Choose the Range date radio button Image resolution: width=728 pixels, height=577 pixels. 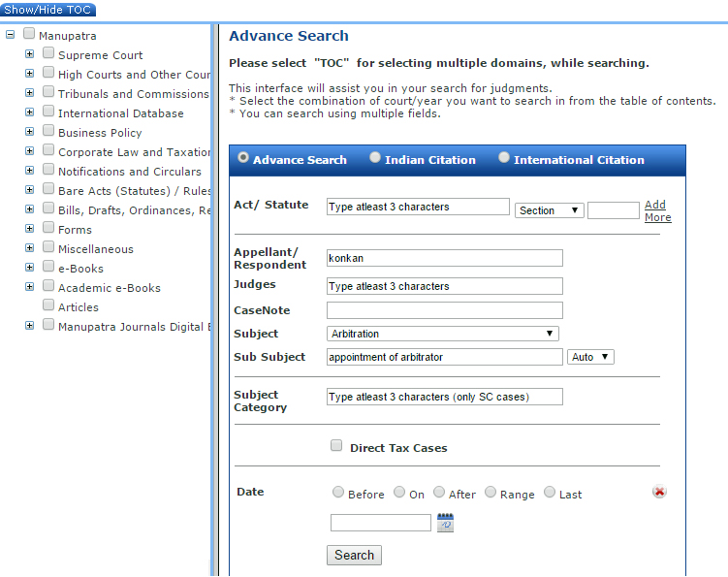(x=491, y=492)
